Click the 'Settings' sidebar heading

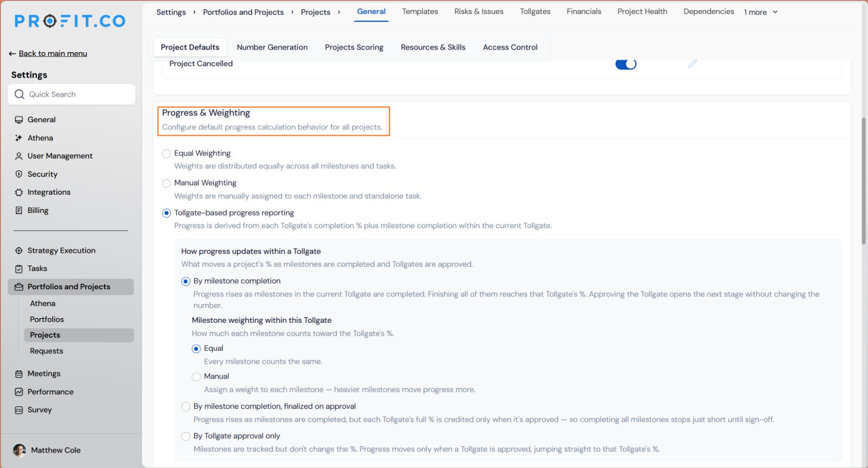point(29,75)
